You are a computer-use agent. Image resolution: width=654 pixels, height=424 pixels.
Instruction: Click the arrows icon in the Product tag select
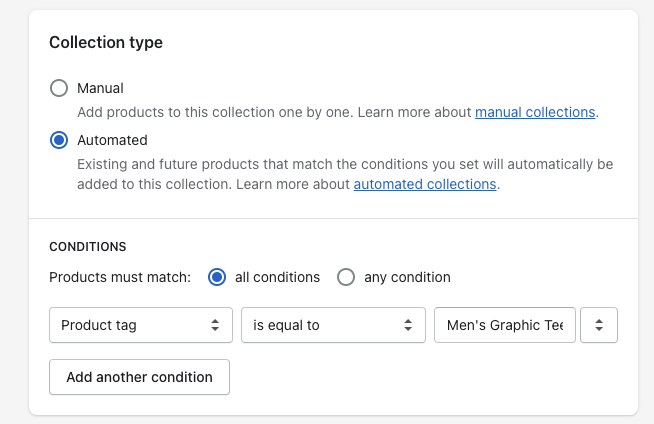[x=214, y=325]
